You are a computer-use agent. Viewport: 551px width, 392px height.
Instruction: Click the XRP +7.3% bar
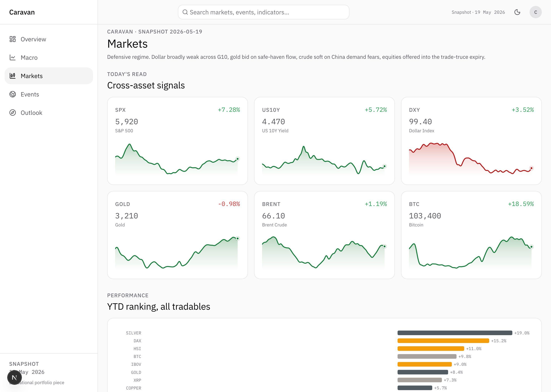[x=420, y=380]
